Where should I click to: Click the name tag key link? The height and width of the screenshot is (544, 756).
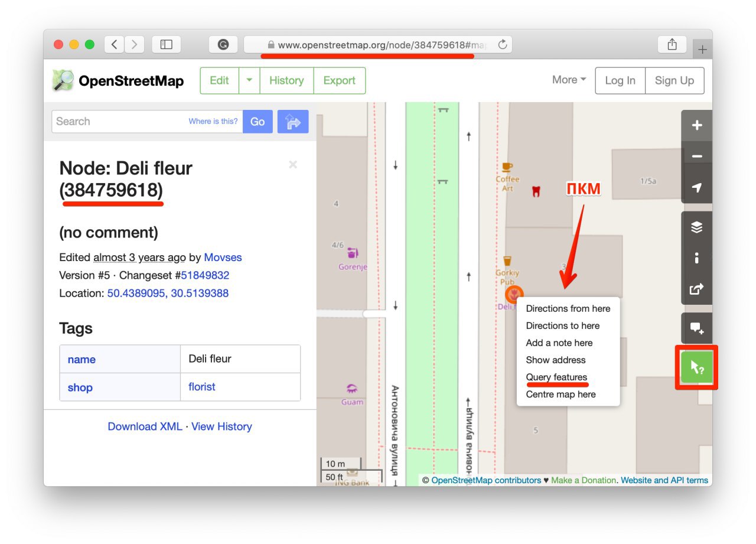pos(82,360)
